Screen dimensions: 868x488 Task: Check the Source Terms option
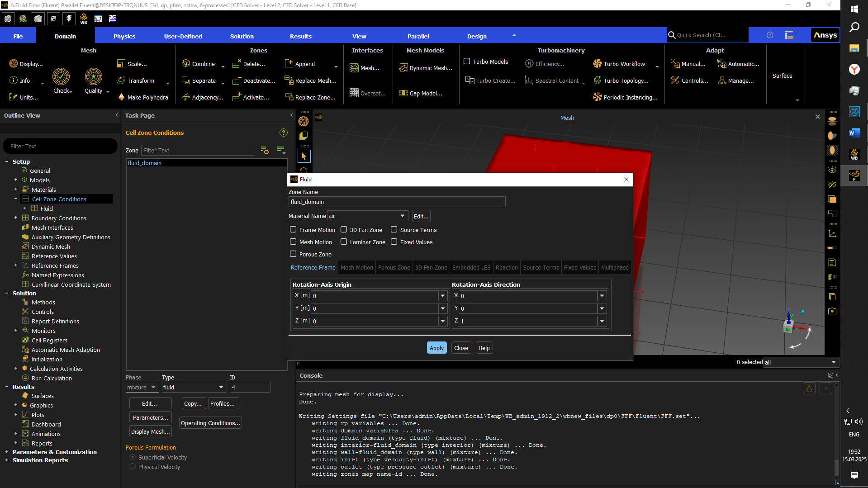click(x=394, y=230)
